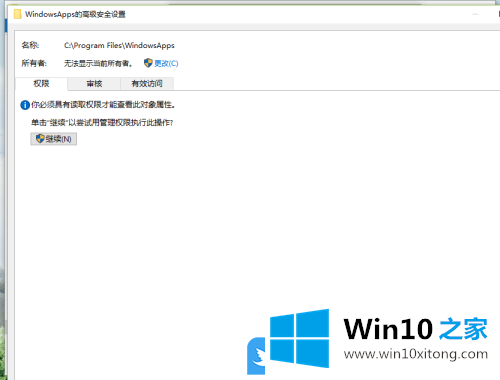Click the folder icon in the title bar
This screenshot has height=380, width=500.
[18, 14]
